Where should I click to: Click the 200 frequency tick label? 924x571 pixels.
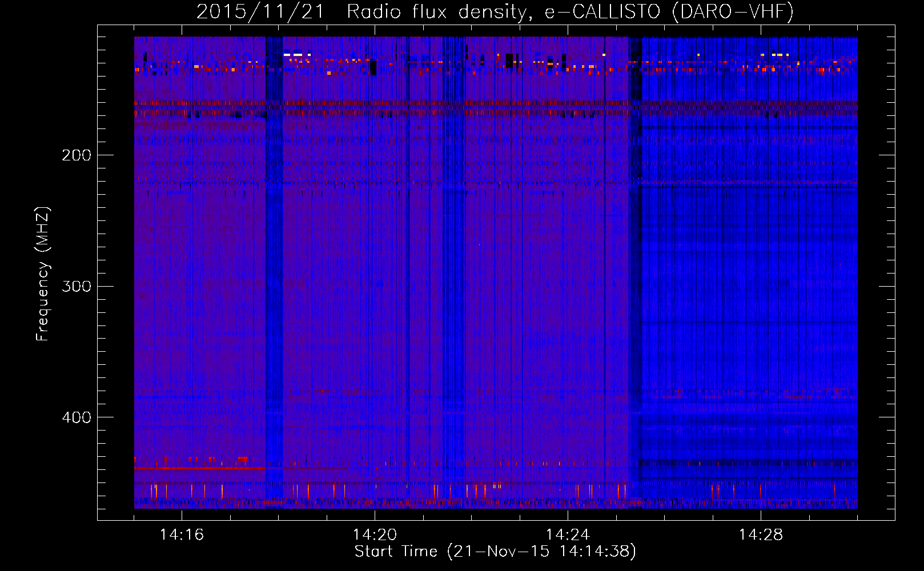tap(77, 155)
